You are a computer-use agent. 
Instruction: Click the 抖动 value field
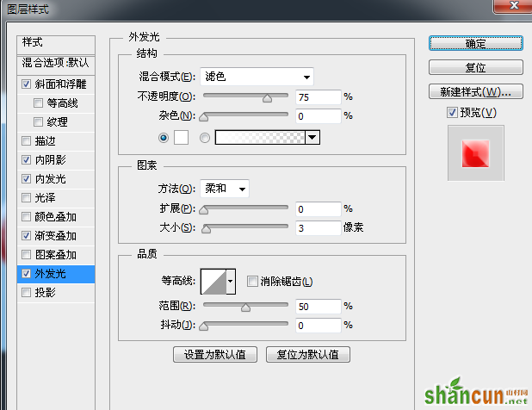pyautogui.click(x=318, y=326)
